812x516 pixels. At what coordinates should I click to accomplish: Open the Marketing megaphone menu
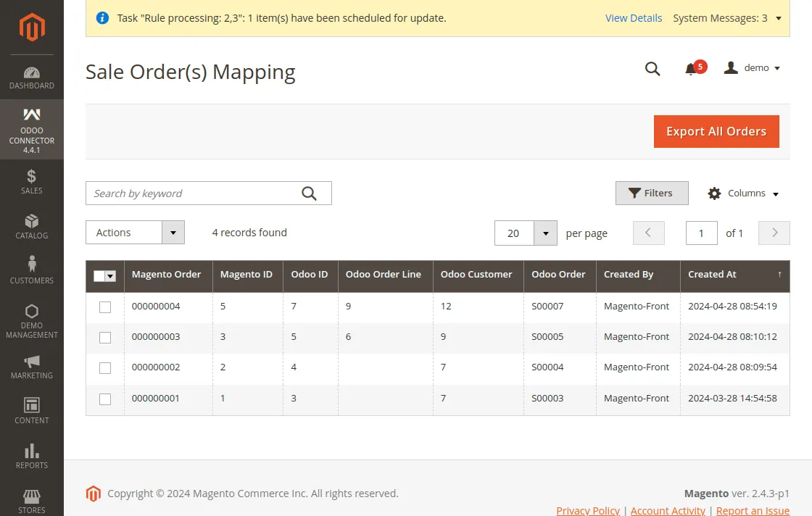[32, 367]
